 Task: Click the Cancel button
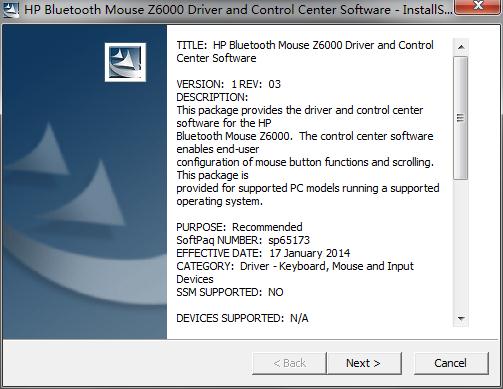click(x=451, y=363)
